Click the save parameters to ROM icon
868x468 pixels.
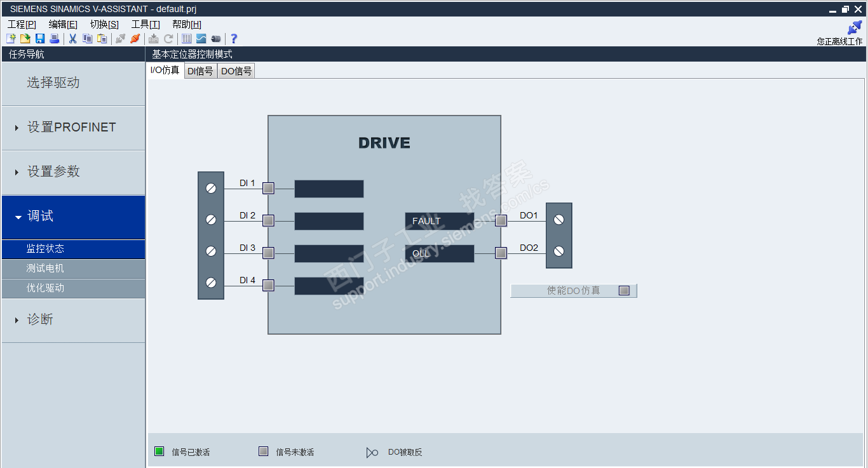[x=153, y=39]
